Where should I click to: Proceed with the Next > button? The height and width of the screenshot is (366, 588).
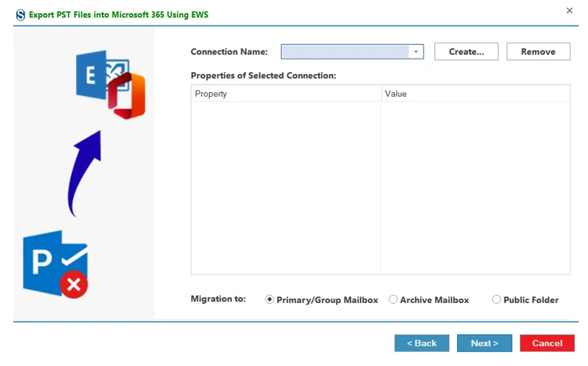click(x=484, y=343)
